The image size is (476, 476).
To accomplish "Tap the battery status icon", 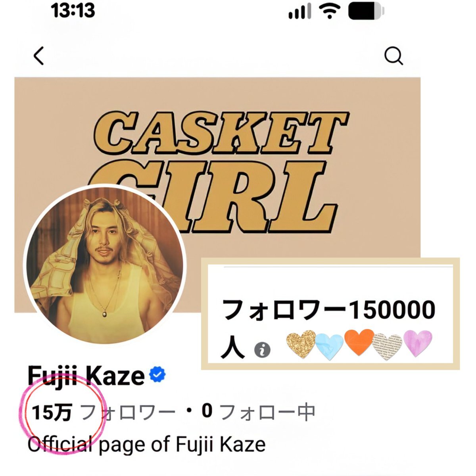I will [366, 12].
